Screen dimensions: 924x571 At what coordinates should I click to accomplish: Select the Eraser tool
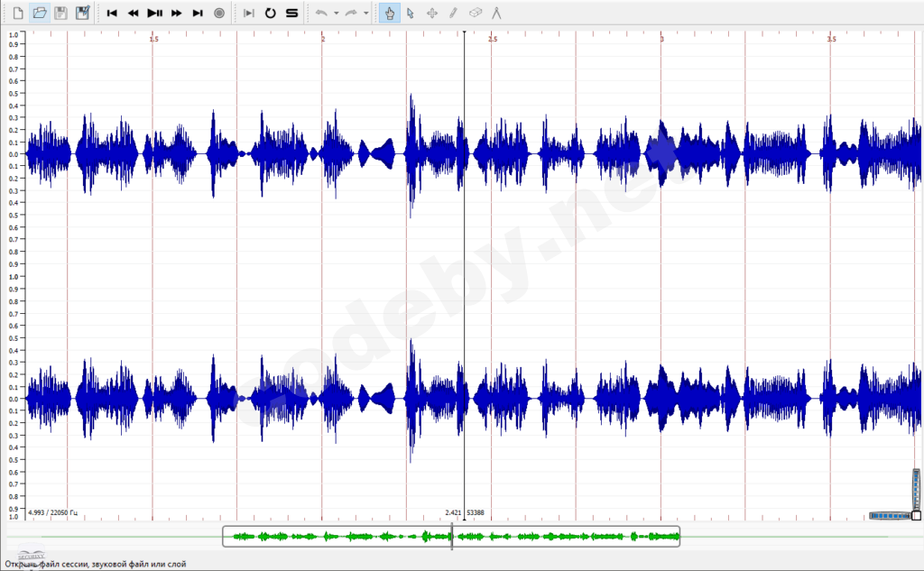[x=474, y=13]
